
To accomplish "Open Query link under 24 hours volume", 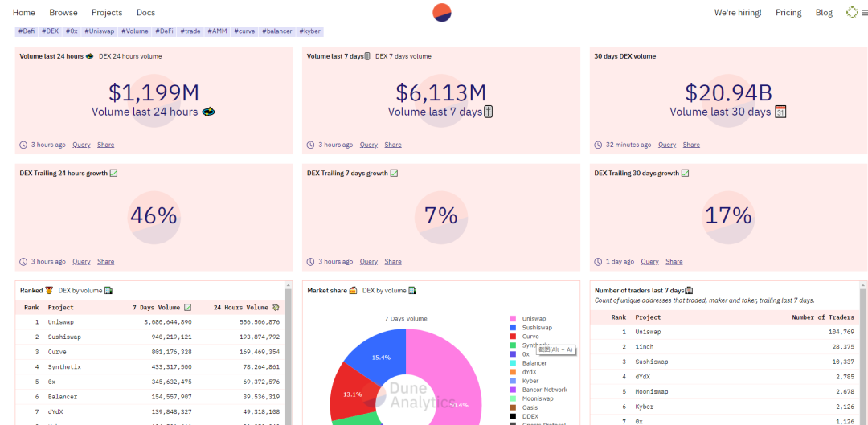I will 81,145.
